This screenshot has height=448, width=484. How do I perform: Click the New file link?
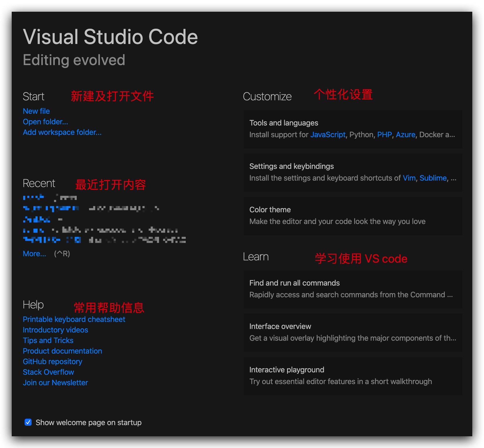[36, 111]
